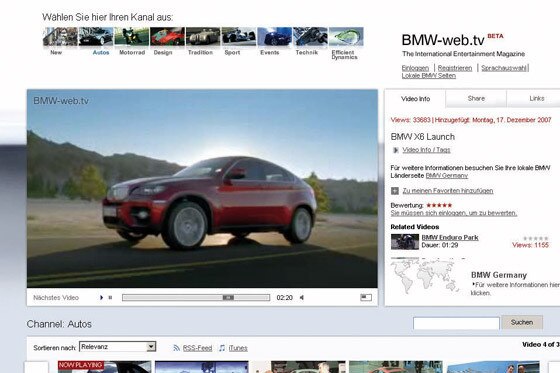Choose the Technik channel thumbnail
560x373 pixels.
pos(310,36)
